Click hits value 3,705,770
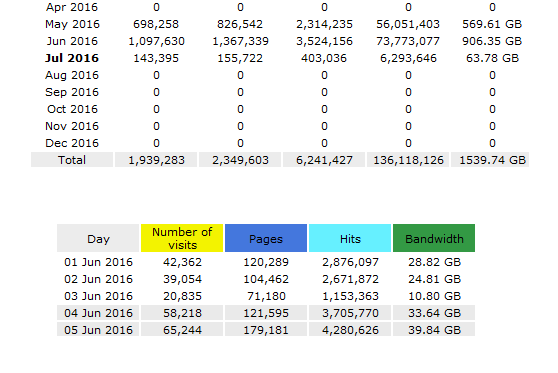This screenshot has height=373, width=558. coord(350,313)
